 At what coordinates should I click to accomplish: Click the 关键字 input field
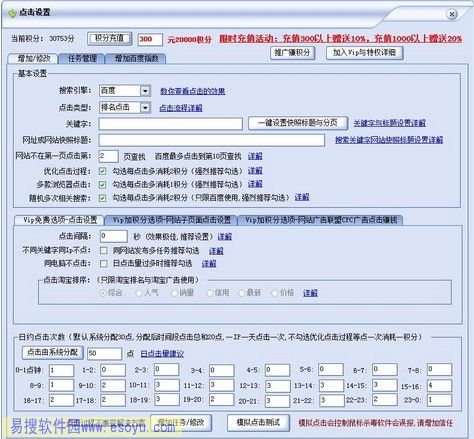pyautogui.click(x=171, y=124)
